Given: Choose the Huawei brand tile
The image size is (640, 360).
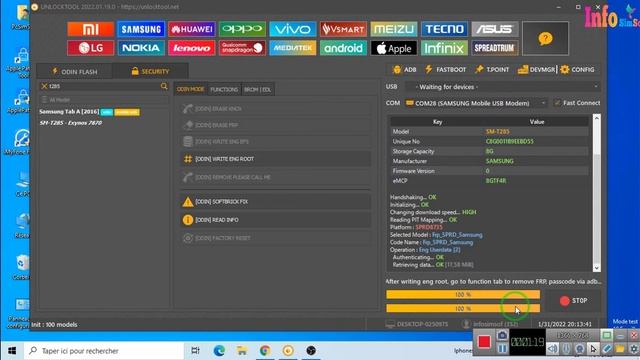Looking at the screenshot, I should tap(191, 29).
